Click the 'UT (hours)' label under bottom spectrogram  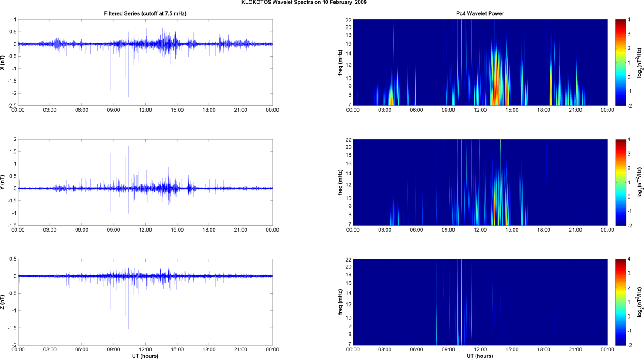point(480,356)
